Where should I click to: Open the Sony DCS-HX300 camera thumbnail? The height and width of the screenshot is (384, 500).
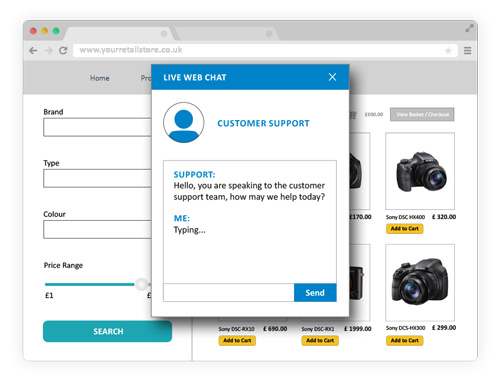[420, 283]
